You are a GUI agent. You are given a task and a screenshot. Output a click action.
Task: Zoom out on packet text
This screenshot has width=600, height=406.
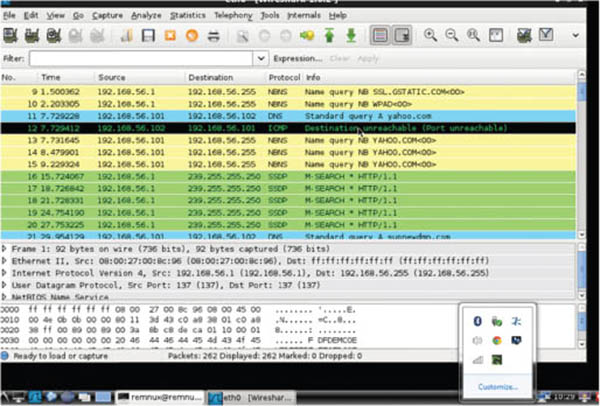point(452,35)
